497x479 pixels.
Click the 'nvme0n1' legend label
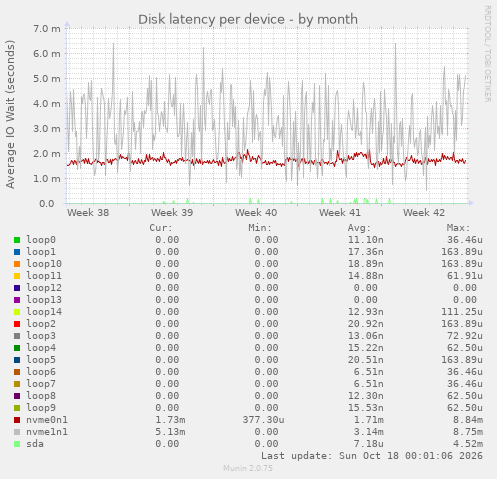(47, 420)
